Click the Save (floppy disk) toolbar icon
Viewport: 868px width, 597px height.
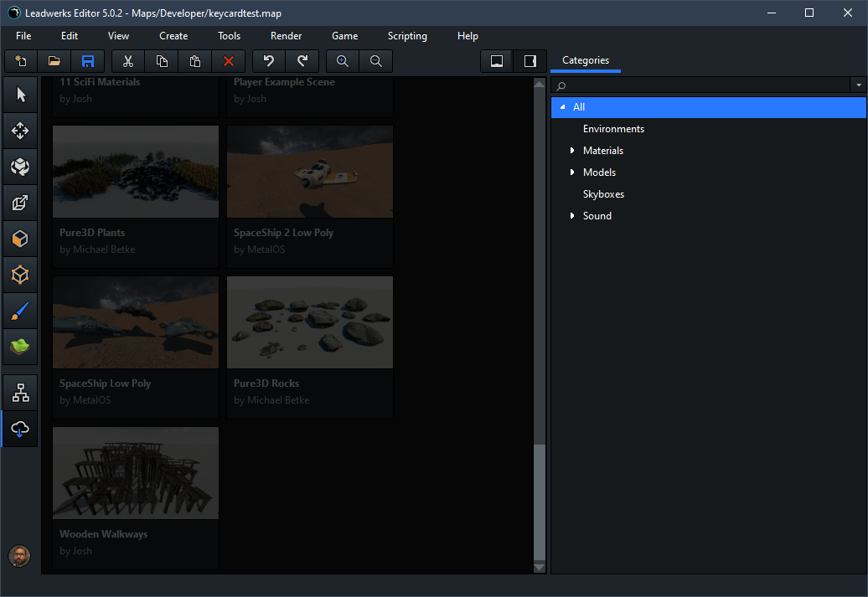(87, 61)
